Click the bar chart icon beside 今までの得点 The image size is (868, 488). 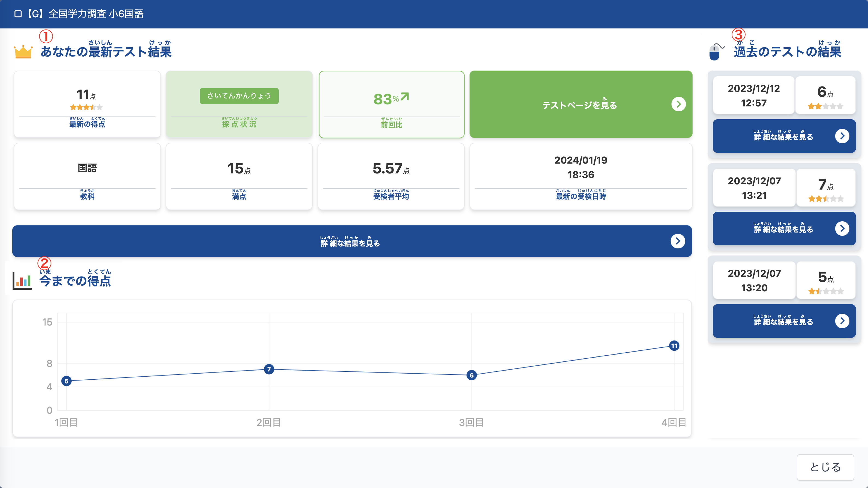coord(22,280)
